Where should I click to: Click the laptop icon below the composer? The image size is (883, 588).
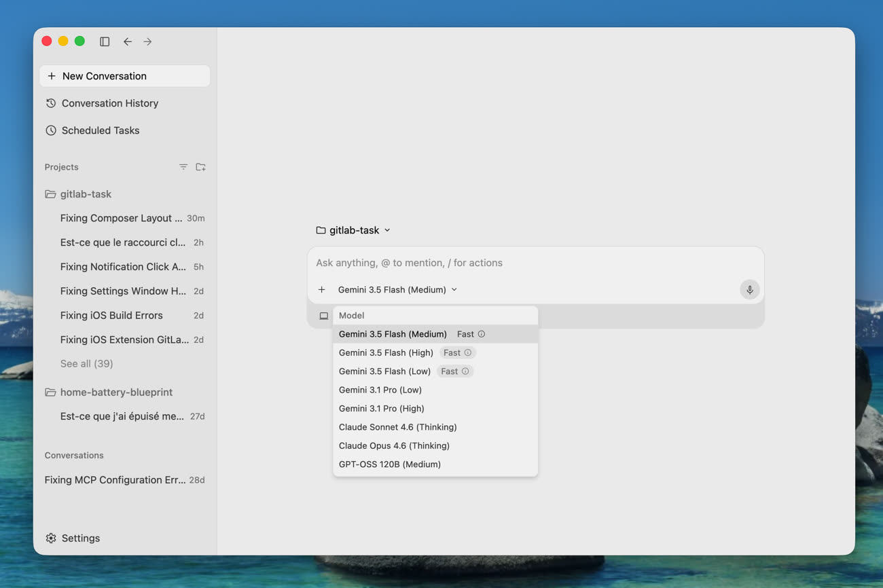(x=324, y=316)
